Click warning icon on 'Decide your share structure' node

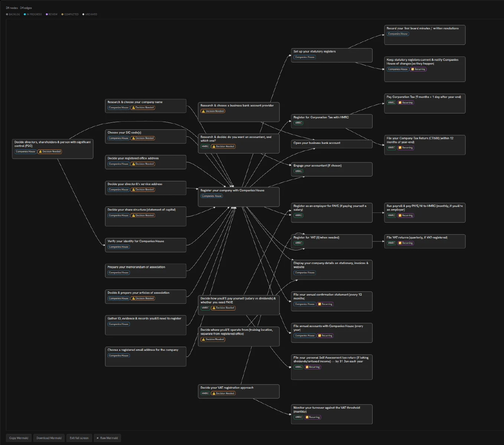(x=134, y=215)
